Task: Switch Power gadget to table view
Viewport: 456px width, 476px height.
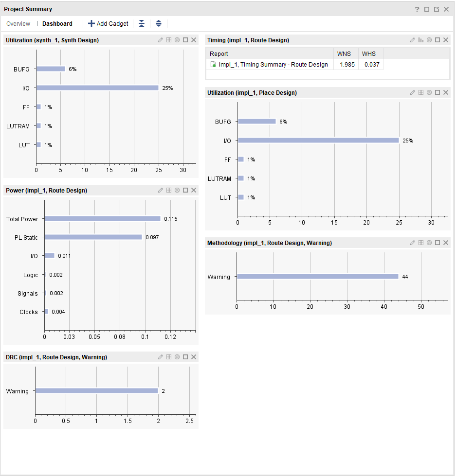Action: coord(169,190)
